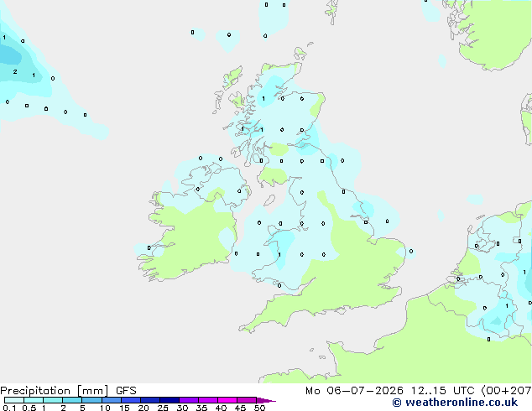Select the 5–10 mm legend color swatch
This screenshot has height=411, width=532.
click(91, 400)
